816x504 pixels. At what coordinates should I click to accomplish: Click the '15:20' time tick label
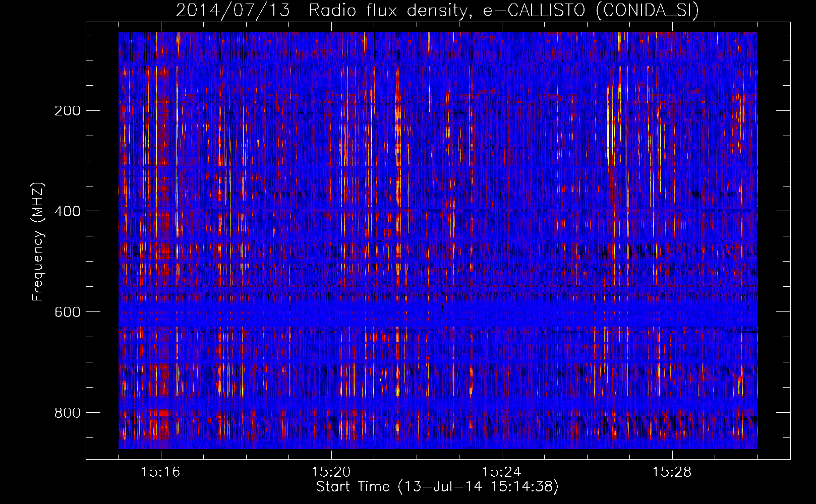pos(331,472)
